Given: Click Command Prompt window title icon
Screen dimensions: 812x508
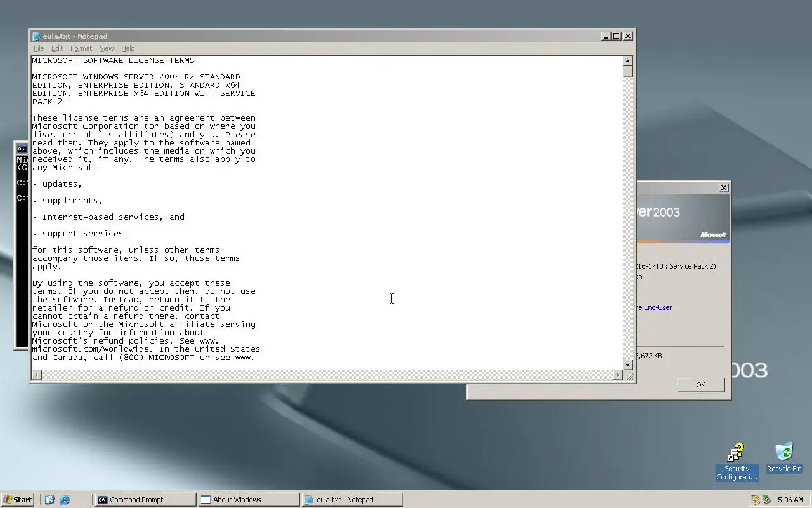Looking at the screenshot, I should point(21,149).
